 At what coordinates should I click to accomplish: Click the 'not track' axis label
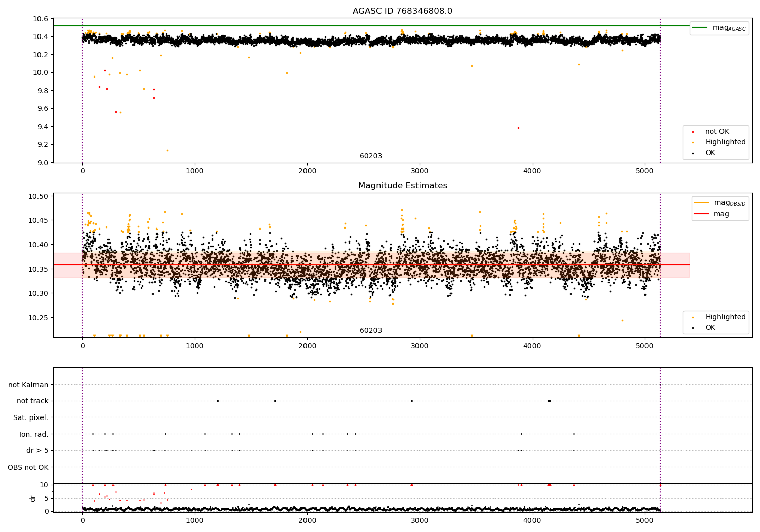(32, 401)
